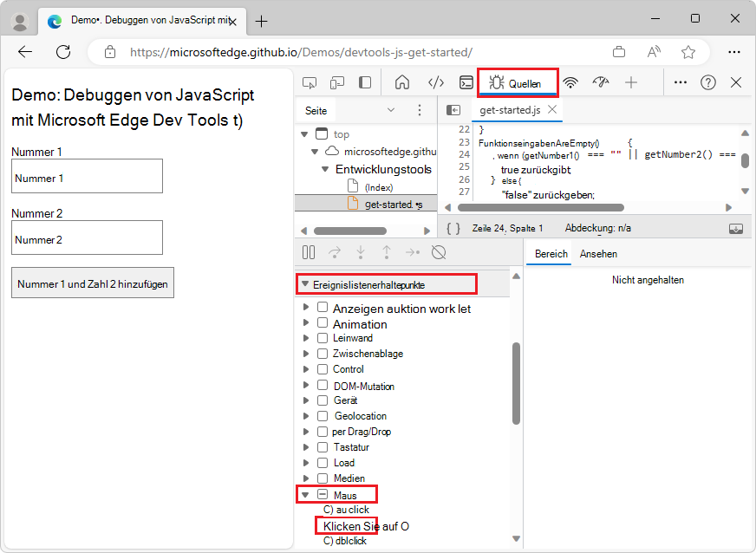This screenshot has height=553, width=756.
Task: Check the Tastatur breakpoints checkbox
Action: pos(322,446)
